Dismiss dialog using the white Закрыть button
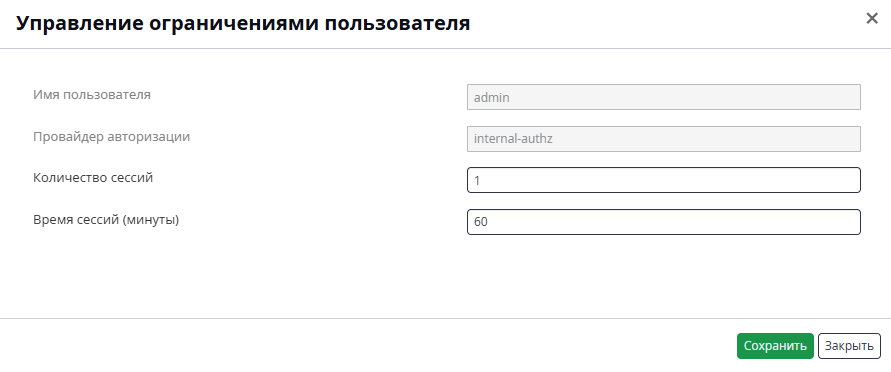This screenshot has height=372, width=891. click(x=849, y=346)
